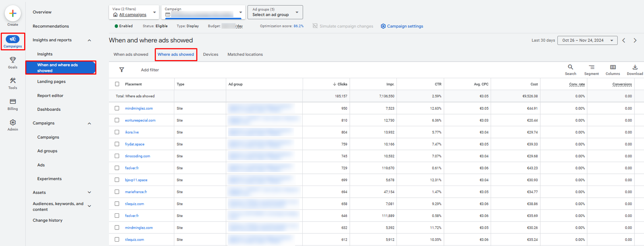
Task: Open Ad groups in side menu
Action: tap(47, 151)
